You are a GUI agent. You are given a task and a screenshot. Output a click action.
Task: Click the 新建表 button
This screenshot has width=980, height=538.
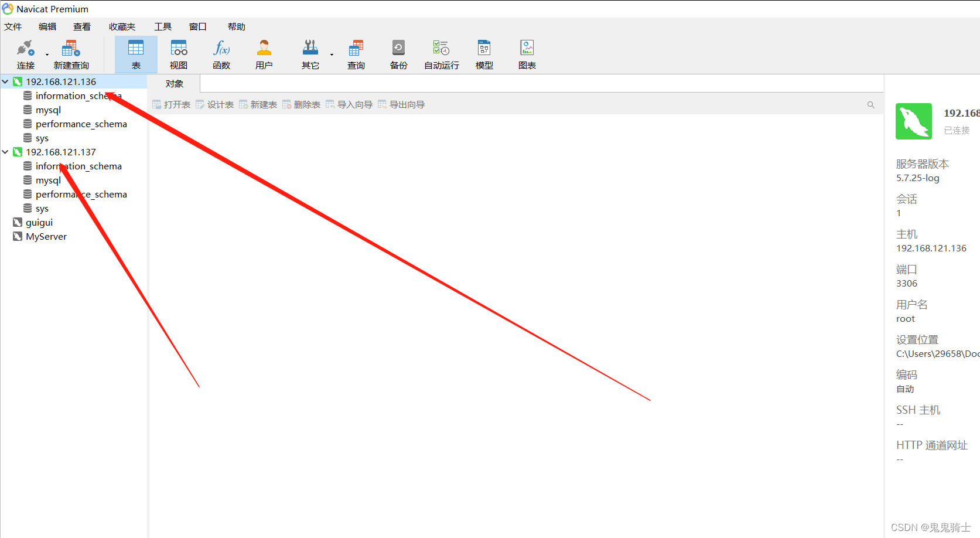click(x=258, y=105)
